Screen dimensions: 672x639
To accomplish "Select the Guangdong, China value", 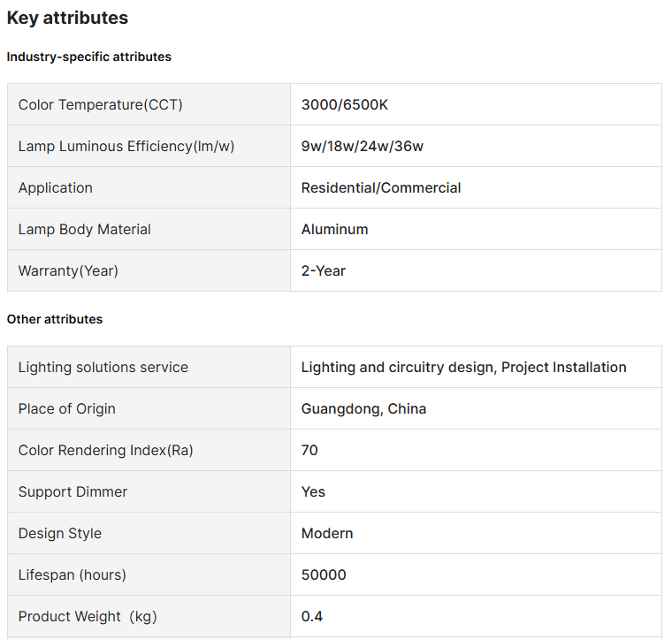I will click(x=363, y=409).
